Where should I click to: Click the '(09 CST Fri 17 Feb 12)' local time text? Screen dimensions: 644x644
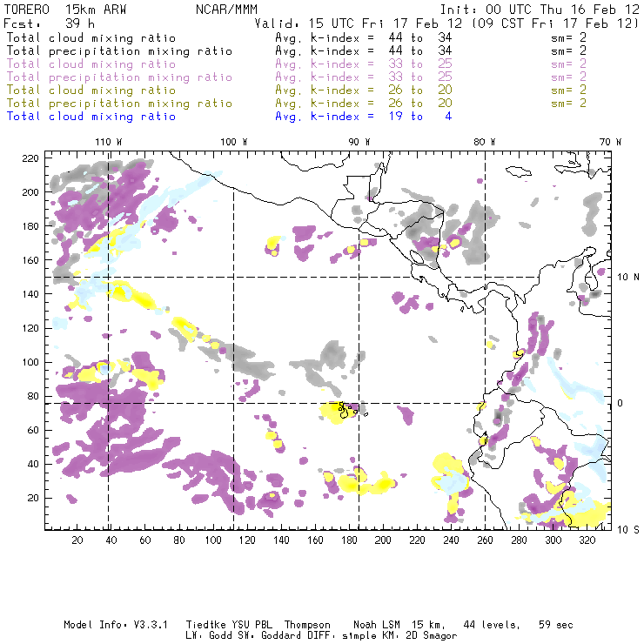pyautogui.click(x=555, y=23)
